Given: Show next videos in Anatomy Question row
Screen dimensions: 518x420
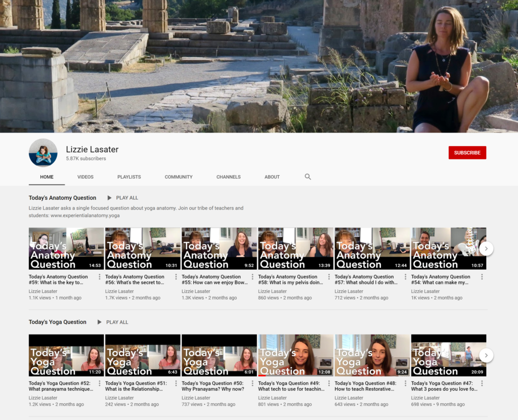Looking at the screenshot, I should click(486, 248).
